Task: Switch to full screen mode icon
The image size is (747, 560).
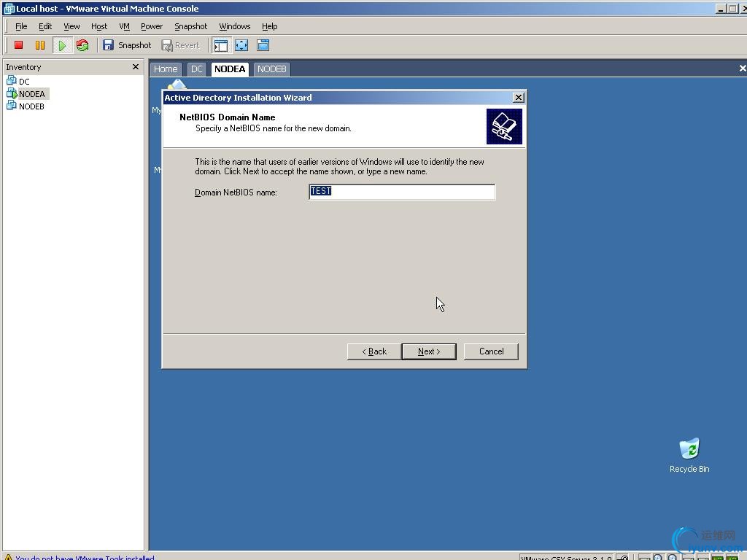Action: (241, 45)
